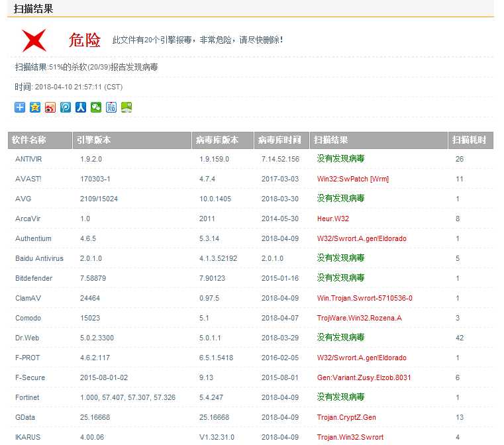
Task: Select the AVG software name
Action: 23,199
